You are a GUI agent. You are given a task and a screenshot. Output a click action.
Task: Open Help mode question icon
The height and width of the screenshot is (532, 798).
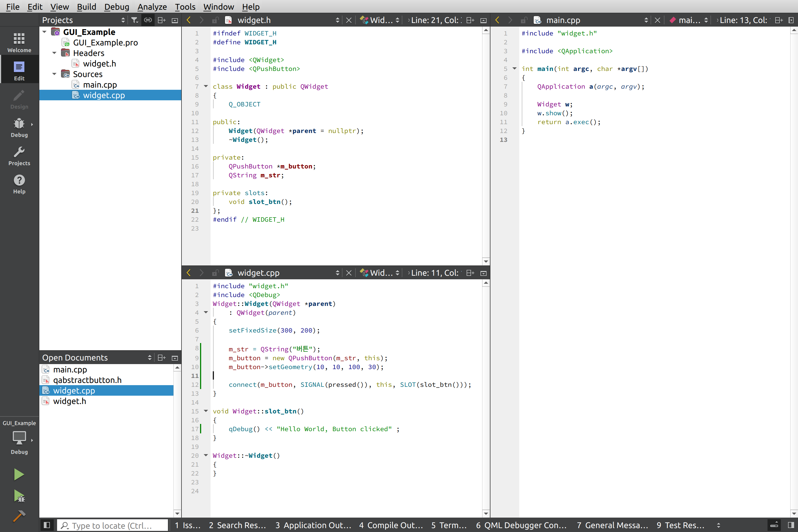pyautogui.click(x=19, y=184)
